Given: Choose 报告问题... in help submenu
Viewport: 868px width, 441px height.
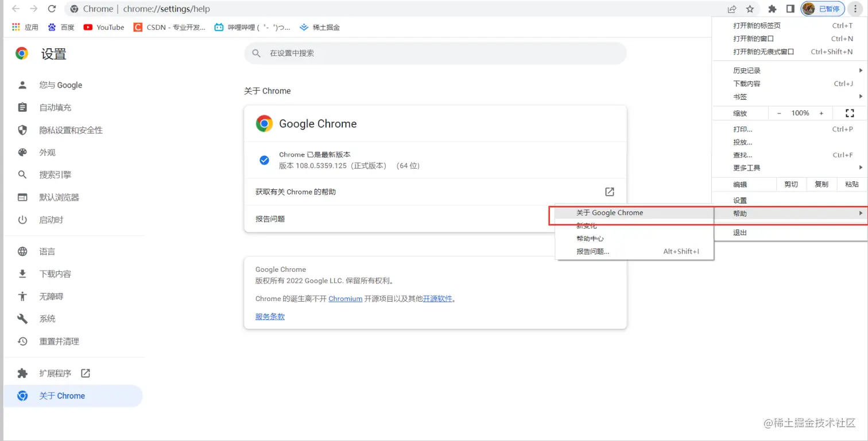Looking at the screenshot, I should (x=634, y=251).
